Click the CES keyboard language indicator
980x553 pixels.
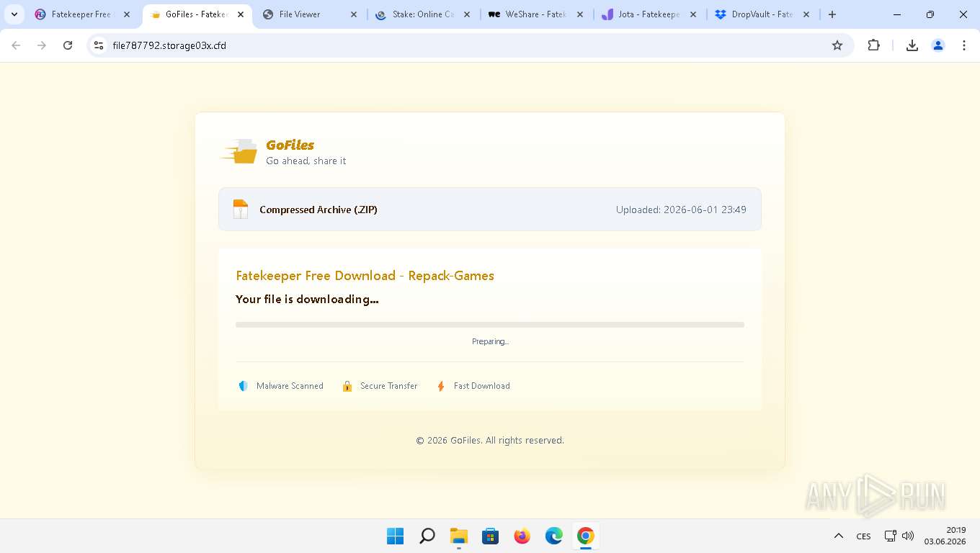[x=863, y=536]
